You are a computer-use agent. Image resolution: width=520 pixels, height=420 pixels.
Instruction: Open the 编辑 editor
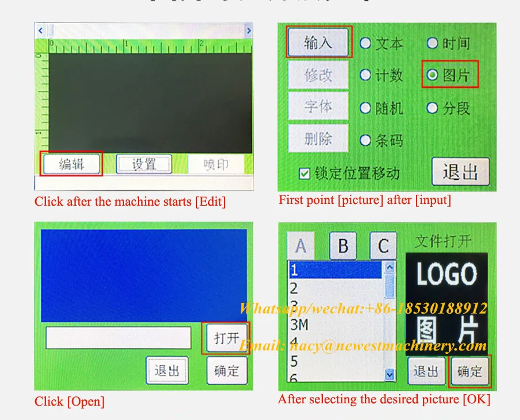point(71,164)
